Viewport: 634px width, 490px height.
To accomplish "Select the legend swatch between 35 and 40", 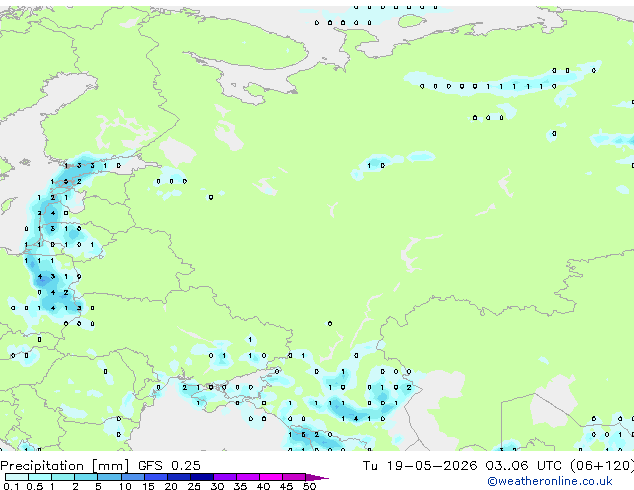I will click(248, 477).
